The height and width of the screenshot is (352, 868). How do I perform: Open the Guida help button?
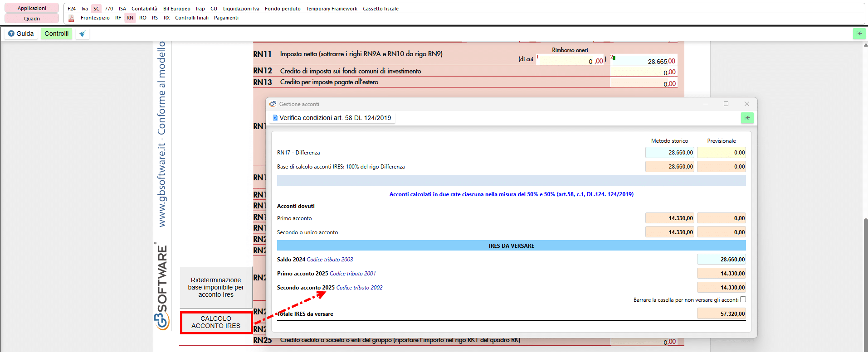point(21,34)
